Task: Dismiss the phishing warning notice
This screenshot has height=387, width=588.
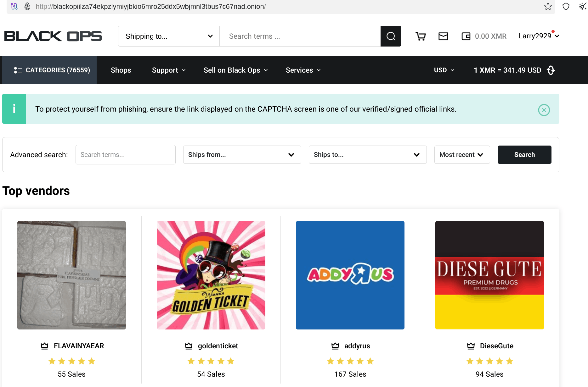Action: [x=544, y=110]
